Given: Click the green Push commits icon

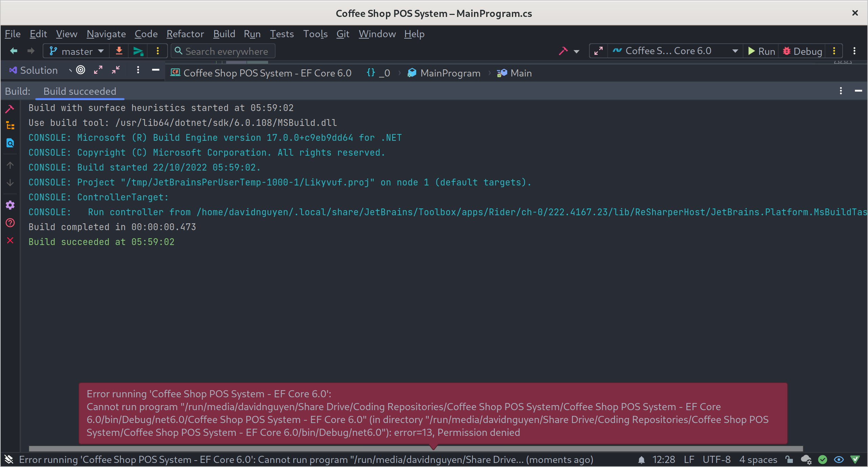Looking at the screenshot, I should pyautogui.click(x=138, y=51).
